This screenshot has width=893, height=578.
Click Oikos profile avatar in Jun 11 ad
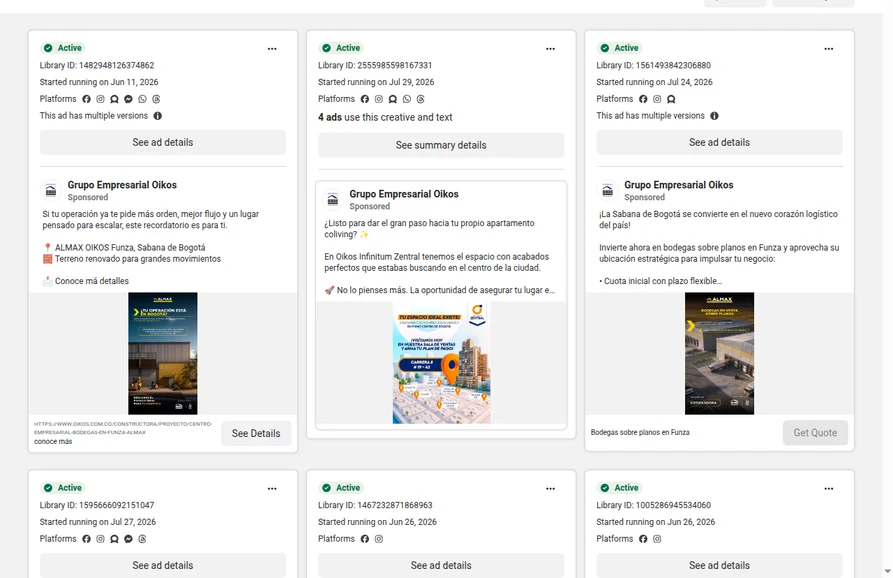click(x=51, y=190)
